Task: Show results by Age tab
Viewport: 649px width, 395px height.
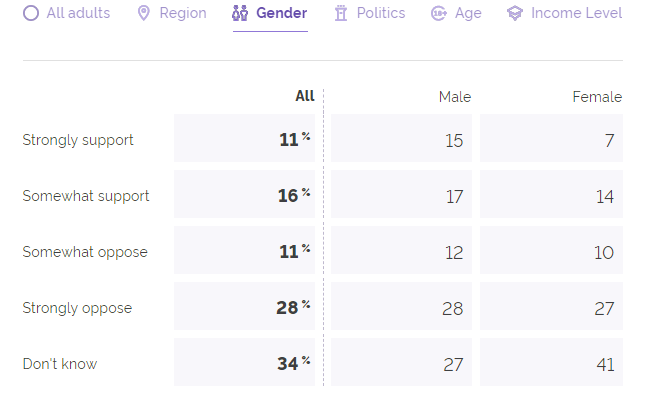Action: pyautogui.click(x=457, y=13)
